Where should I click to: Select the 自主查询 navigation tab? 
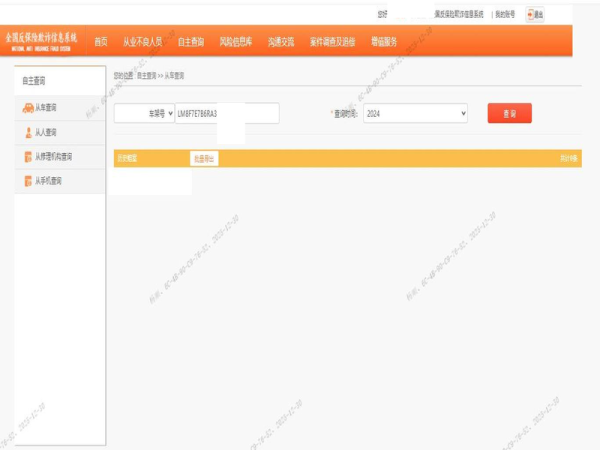click(191, 42)
